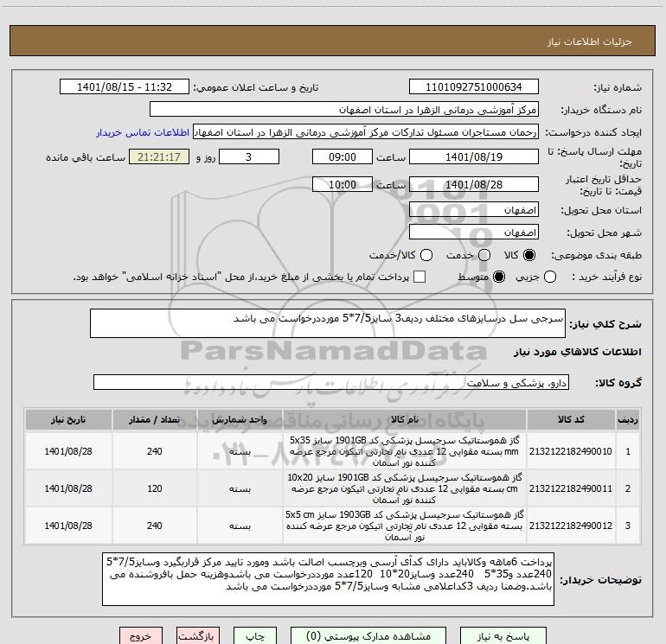This screenshot has width=666, height=644.
Task: Click quantity 240 in row 3
Action: 155,526
